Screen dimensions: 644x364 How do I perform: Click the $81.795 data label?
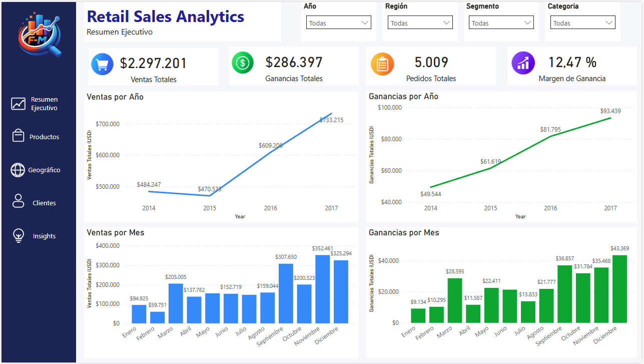tap(550, 130)
